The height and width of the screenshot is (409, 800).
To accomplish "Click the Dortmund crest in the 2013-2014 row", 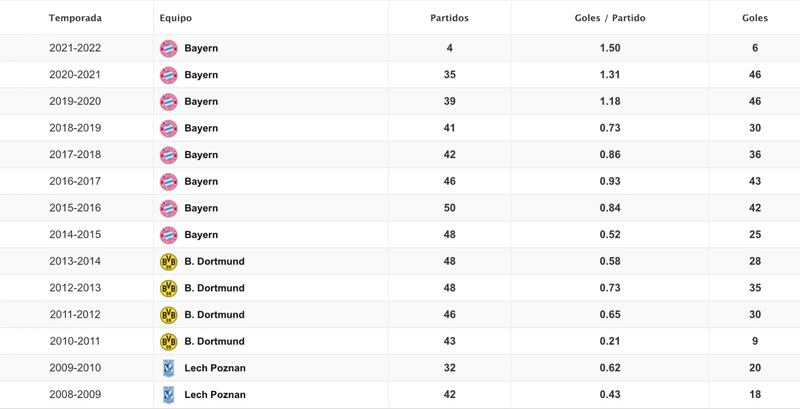I will click(168, 261).
